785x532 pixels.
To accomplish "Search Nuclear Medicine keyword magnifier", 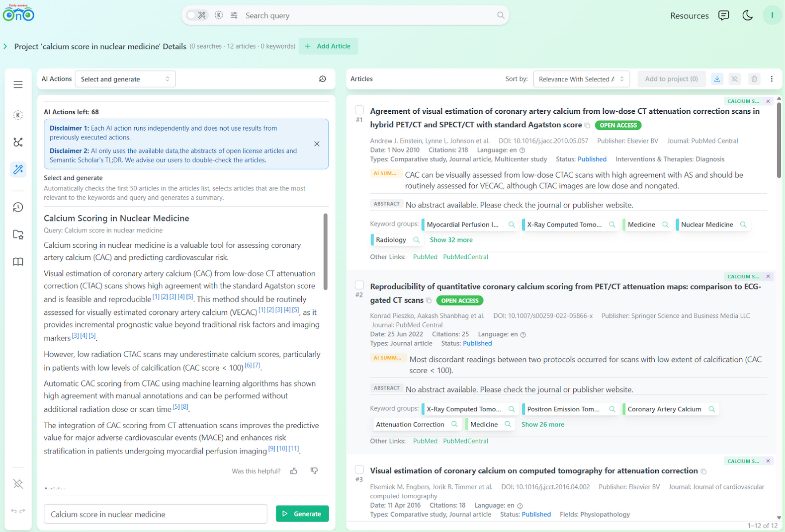I will (x=743, y=225).
